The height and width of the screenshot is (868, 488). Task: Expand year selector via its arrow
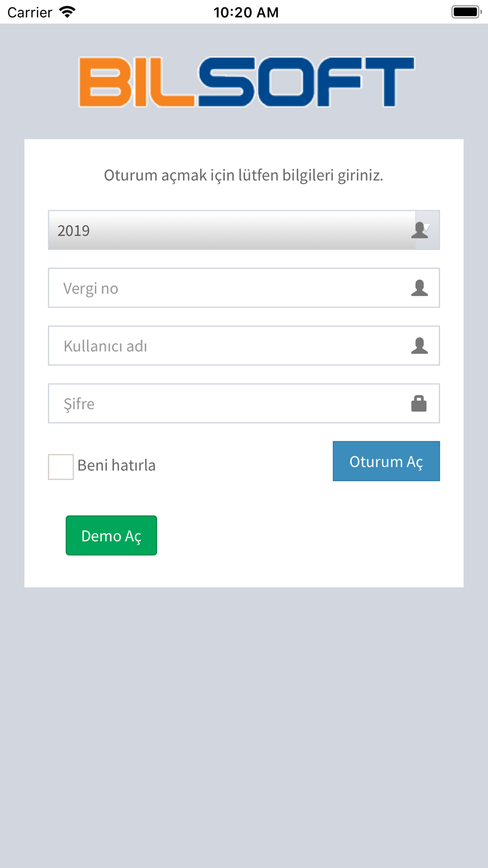click(x=428, y=227)
